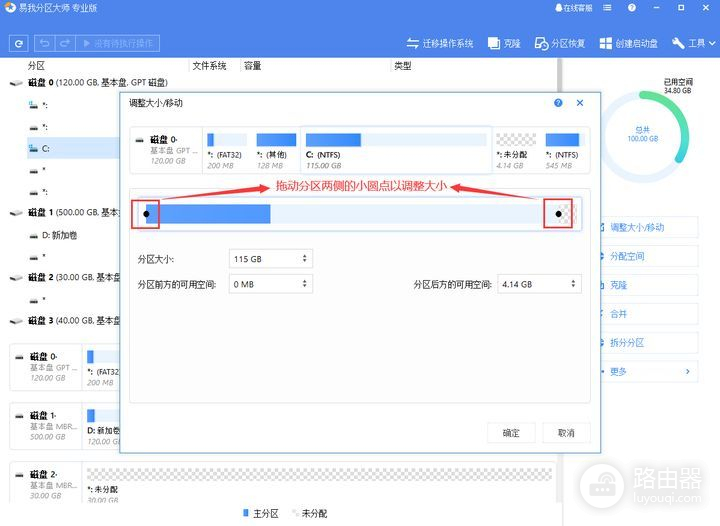
Task: Click the help question-mark icon in dialog
Action: coord(557,103)
